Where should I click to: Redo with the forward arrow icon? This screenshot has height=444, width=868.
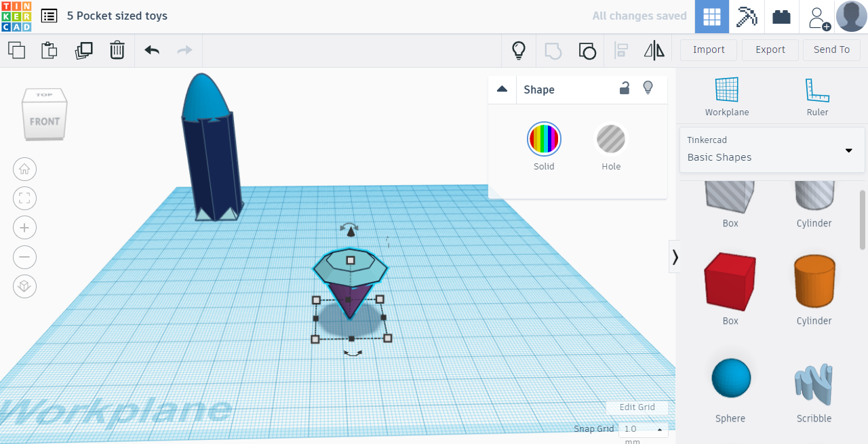184,50
